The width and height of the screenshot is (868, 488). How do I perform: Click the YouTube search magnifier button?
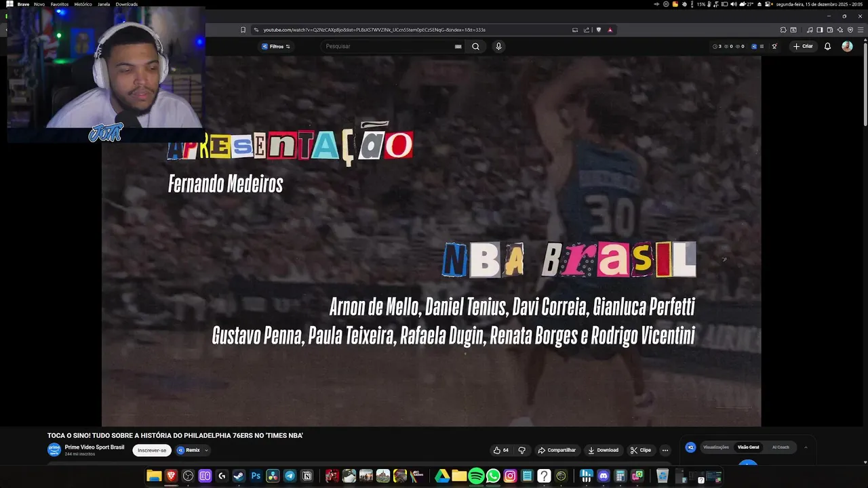(x=475, y=46)
